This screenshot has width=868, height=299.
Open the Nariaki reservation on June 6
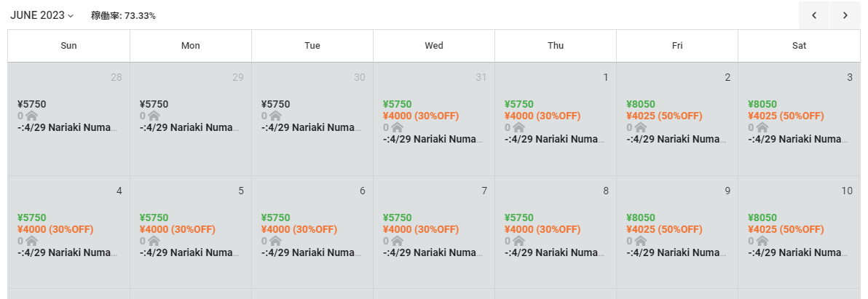click(310, 252)
